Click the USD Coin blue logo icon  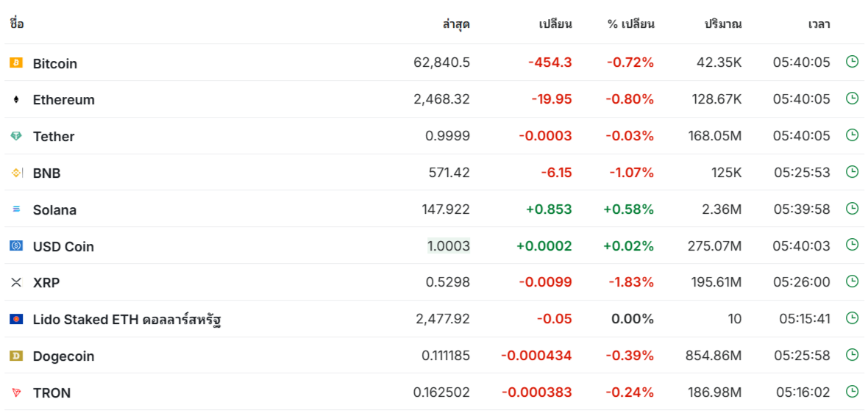(x=16, y=246)
